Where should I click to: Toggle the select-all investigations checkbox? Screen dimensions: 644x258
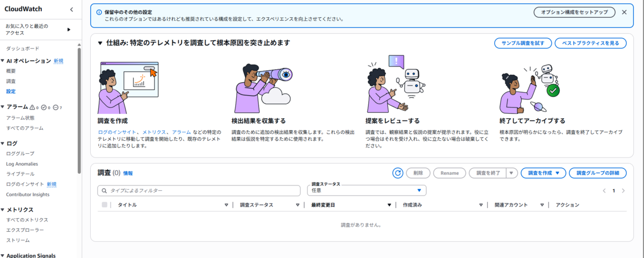coord(105,205)
